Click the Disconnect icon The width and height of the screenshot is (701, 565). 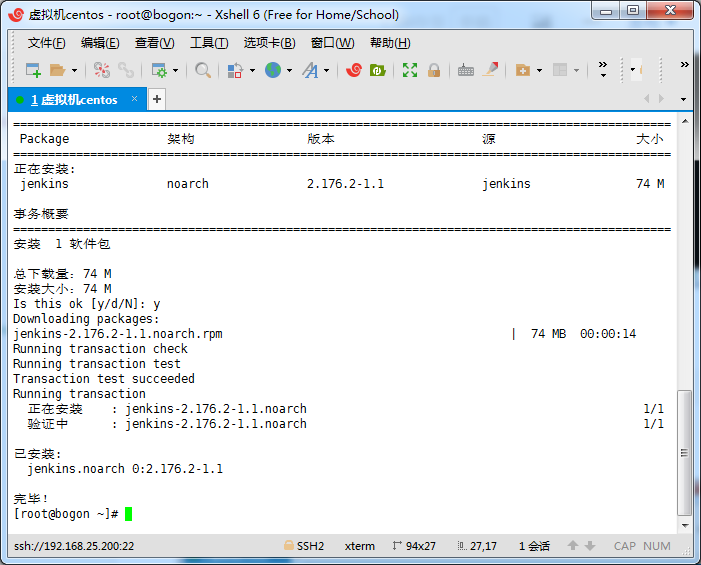(x=101, y=70)
